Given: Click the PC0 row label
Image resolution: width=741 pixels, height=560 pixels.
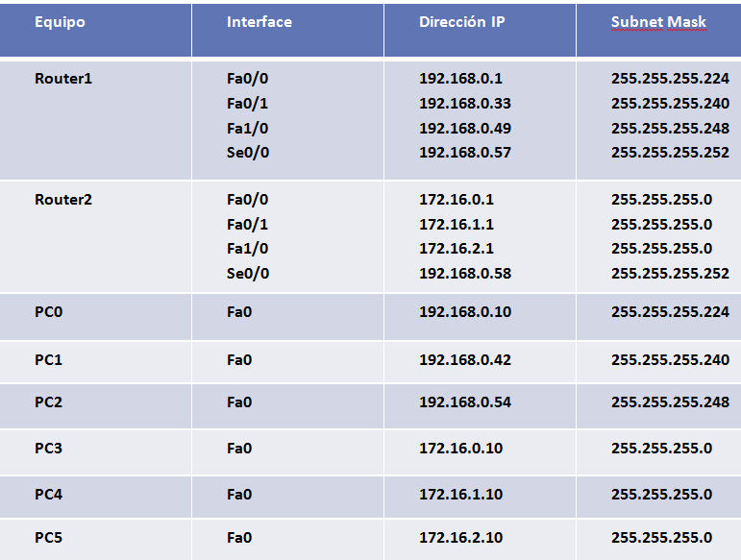Looking at the screenshot, I should (49, 312).
